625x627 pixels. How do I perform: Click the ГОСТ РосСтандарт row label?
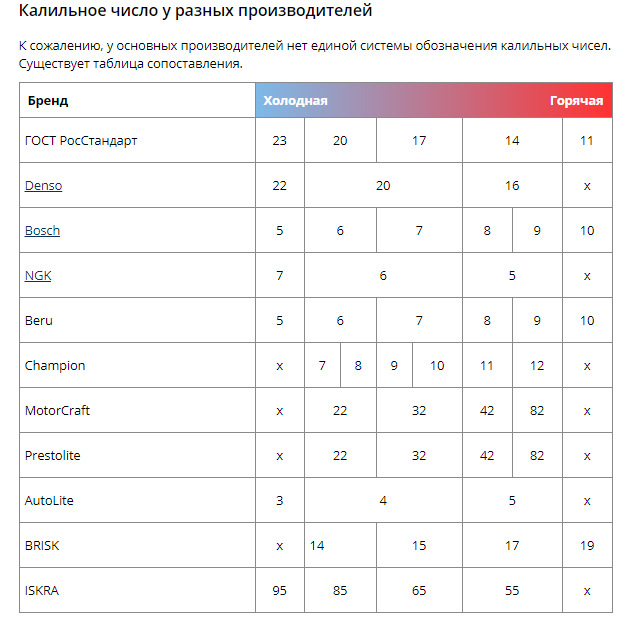pyautogui.click(x=81, y=141)
